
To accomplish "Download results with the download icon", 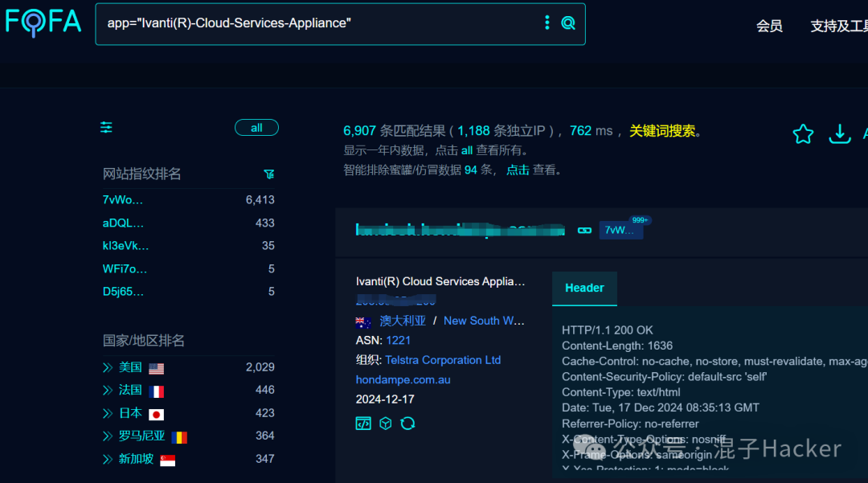I will [x=839, y=134].
